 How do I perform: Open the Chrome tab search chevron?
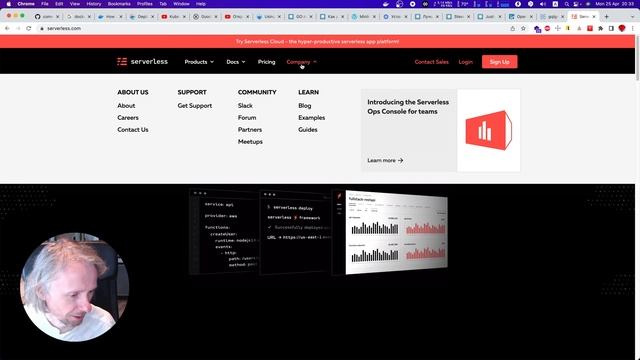pyautogui.click(x=633, y=17)
